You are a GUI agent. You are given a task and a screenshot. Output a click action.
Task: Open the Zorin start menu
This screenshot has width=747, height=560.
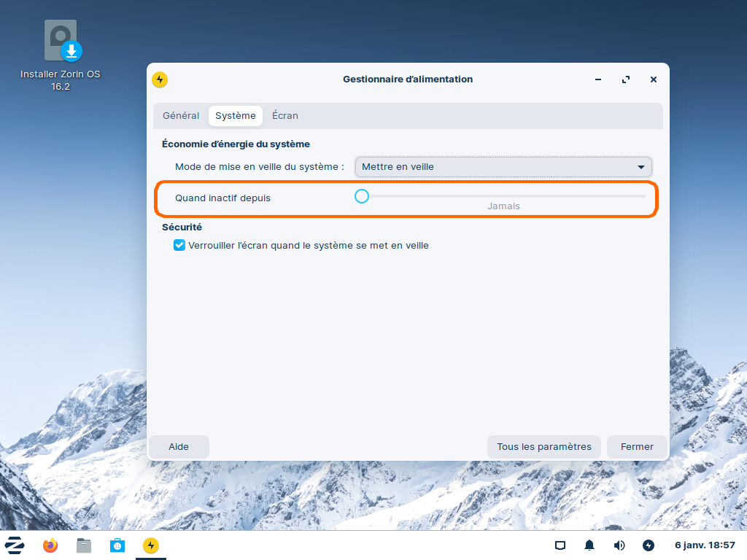15,545
